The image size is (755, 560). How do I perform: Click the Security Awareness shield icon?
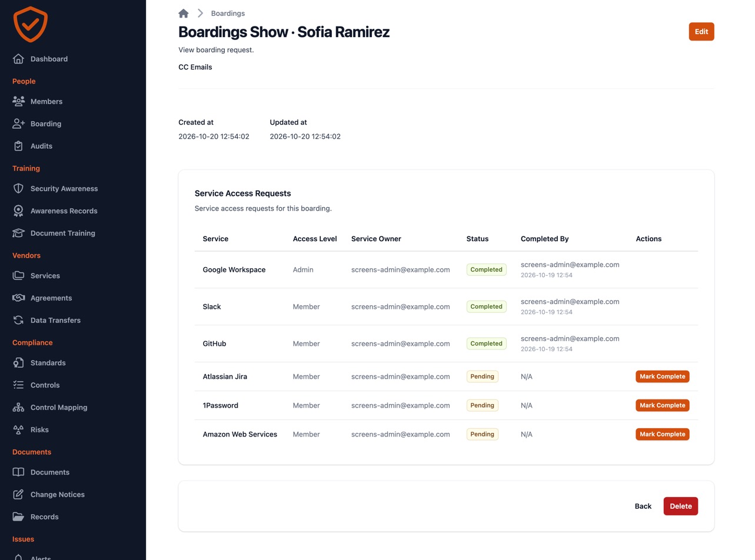[18, 188]
